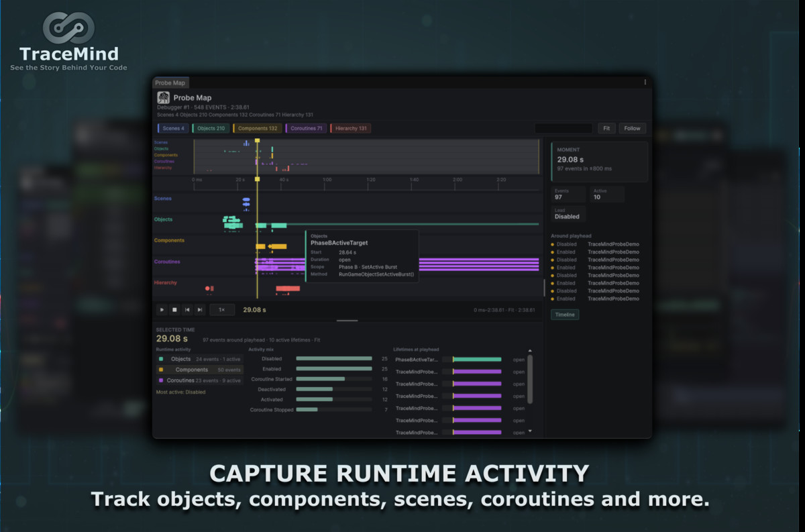Toggle the Hierarchy 131 filter chip

(350, 128)
